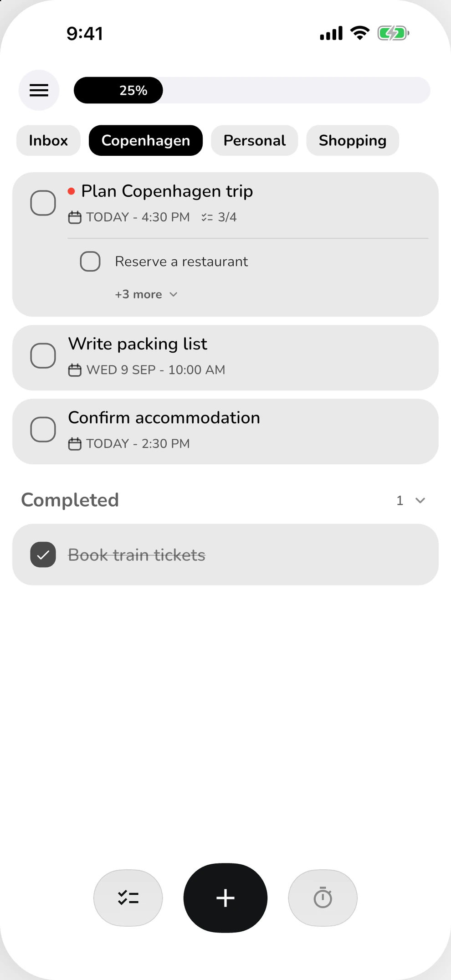Open the checklist view icon at bottom

coord(128,898)
